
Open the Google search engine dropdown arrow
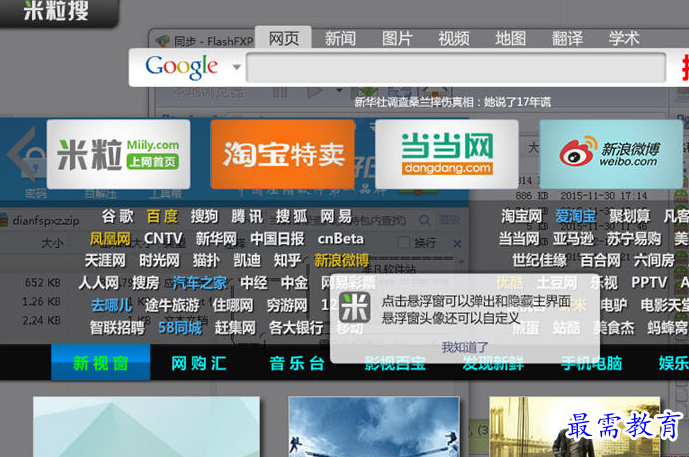pyautogui.click(x=237, y=67)
